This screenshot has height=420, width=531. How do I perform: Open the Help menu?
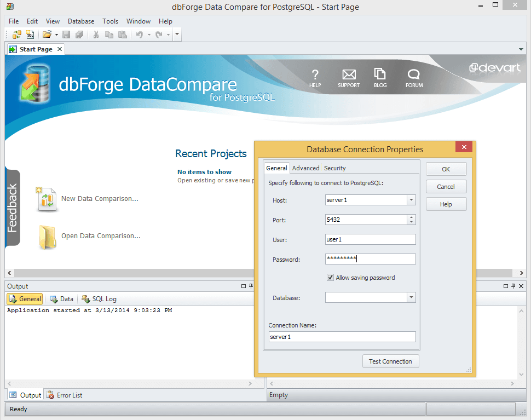point(165,21)
